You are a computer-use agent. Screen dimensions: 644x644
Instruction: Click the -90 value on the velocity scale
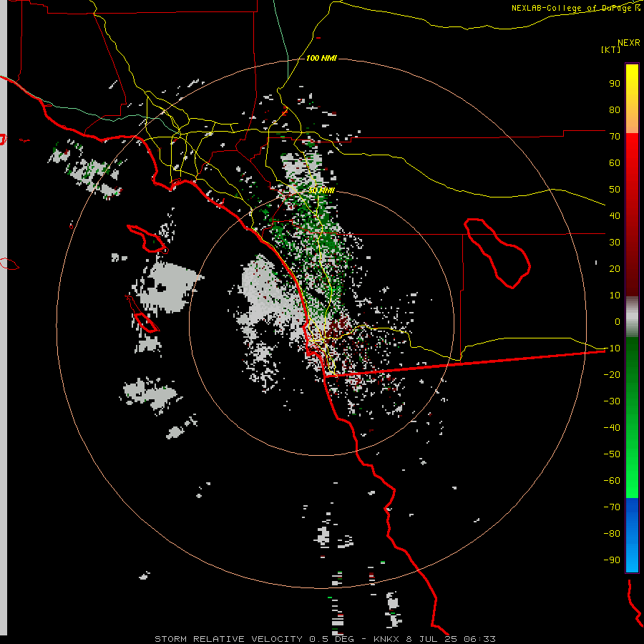(x=612, y=560)
